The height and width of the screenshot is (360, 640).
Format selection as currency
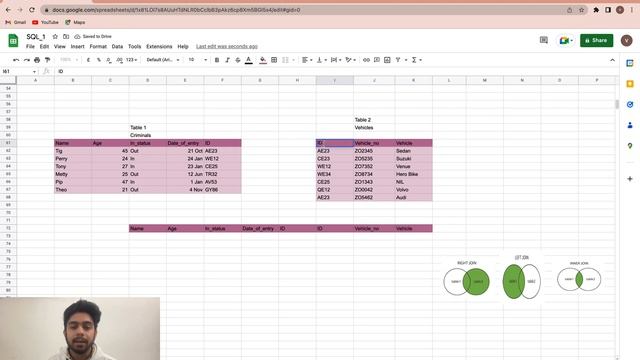point(88,60)
